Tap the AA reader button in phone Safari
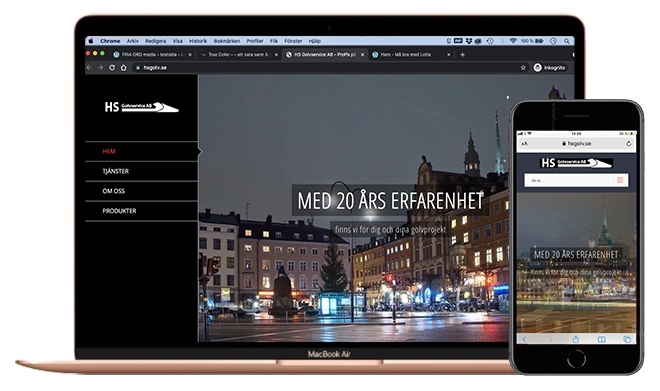660x391 pixels. [524, 144]
